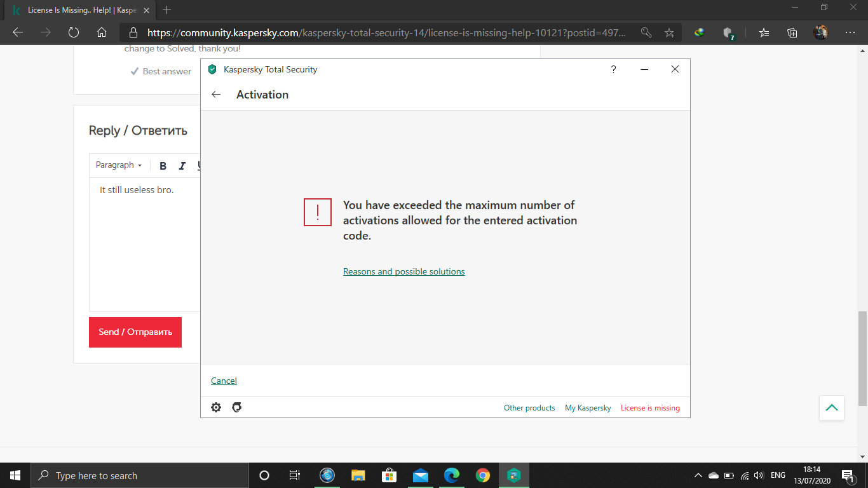868x488 pixels.
Task: Open clock showing 18:14 13/07/2020
Action: tap(811, 475)
